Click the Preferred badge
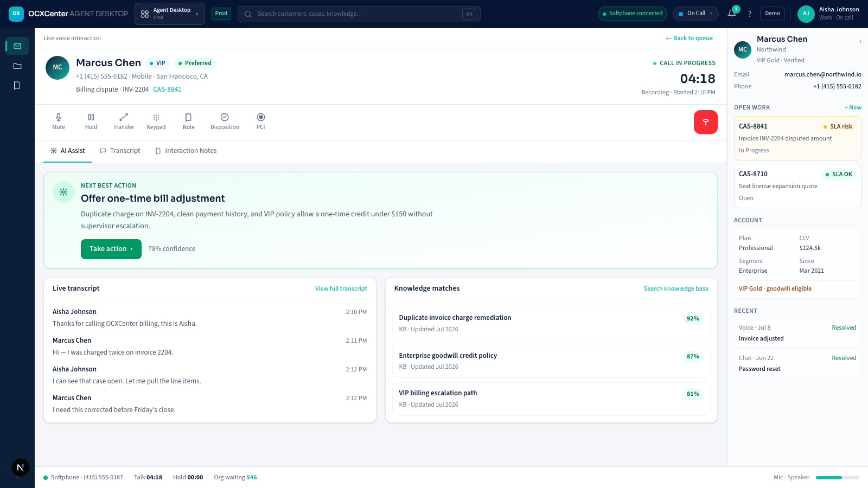This screenshot has width=868, height=488. coord(195,63)
